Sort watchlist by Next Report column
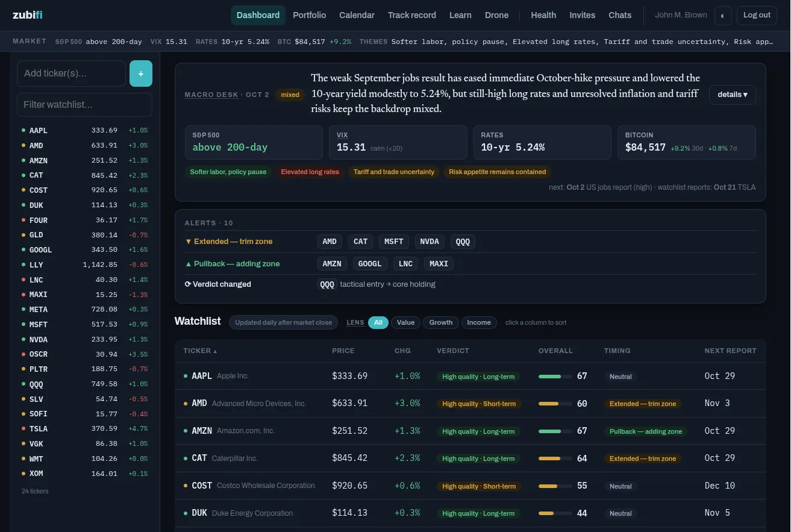 [730, 351]
